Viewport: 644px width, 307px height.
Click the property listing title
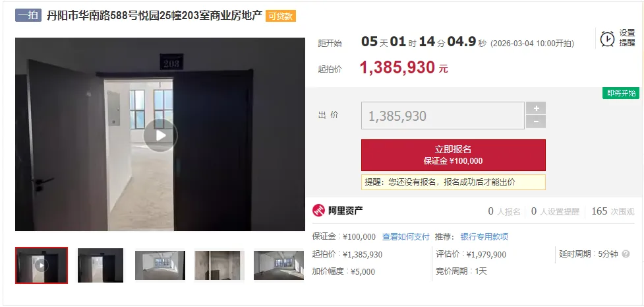tap(154, 16)
